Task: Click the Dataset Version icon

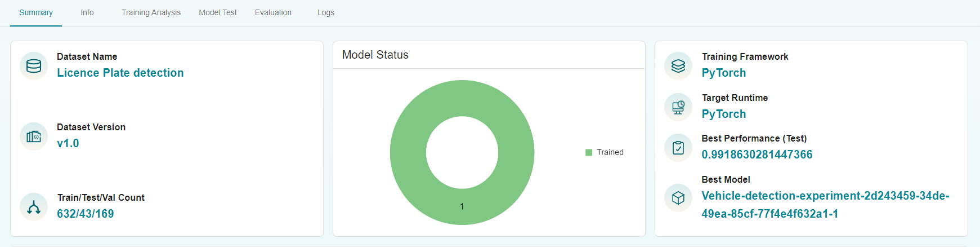Action: pyautogui.click(x=34, y=136)
